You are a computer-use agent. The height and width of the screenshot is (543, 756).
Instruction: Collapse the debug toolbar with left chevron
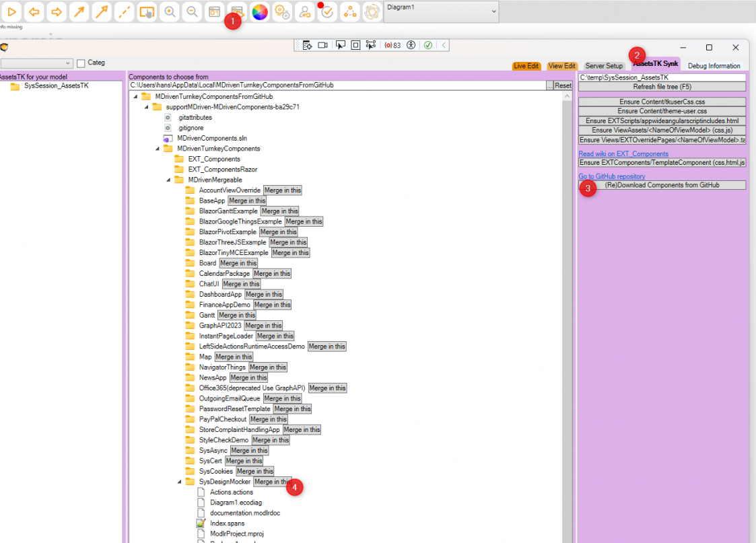click(x=444, y=45)
